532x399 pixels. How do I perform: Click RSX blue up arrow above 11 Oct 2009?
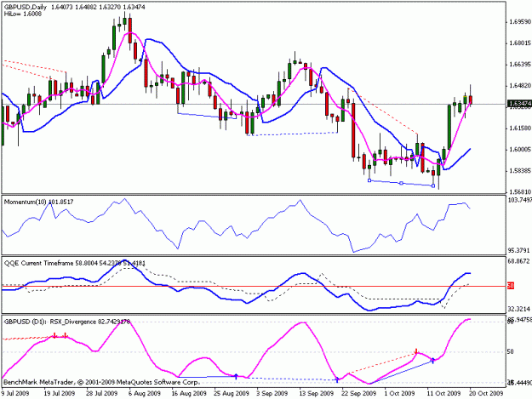tap(432, 361)
